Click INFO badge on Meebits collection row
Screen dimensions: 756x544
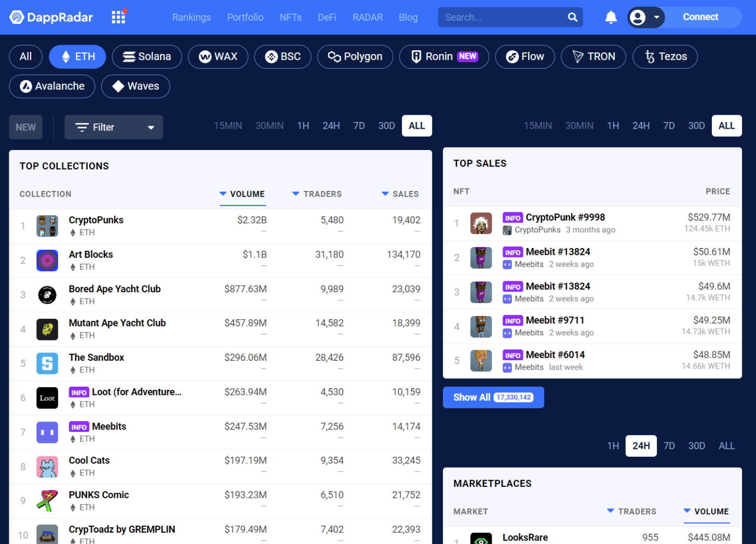79,427
